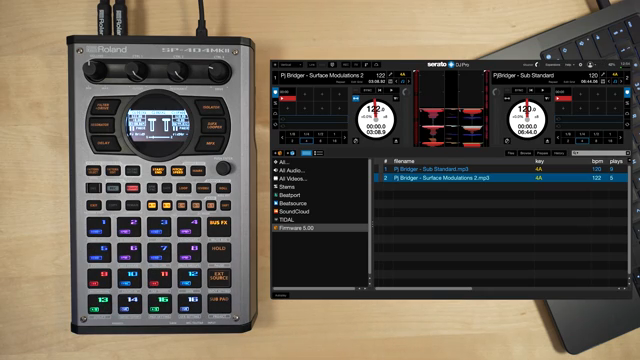The width and height of the screenshot is (640, 360).
Task: Show next loop sizes on deck 1
Action: 344,138
